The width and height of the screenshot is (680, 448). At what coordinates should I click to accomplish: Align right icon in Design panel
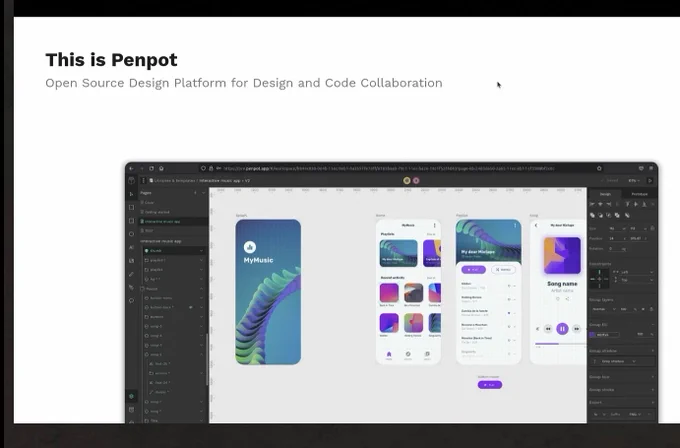coord(609,204)
